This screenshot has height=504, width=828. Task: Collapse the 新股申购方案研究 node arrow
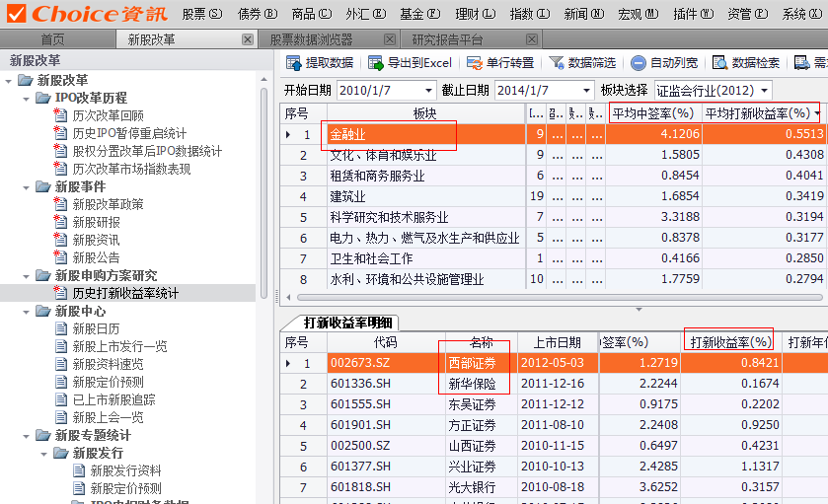coord(26,276)
